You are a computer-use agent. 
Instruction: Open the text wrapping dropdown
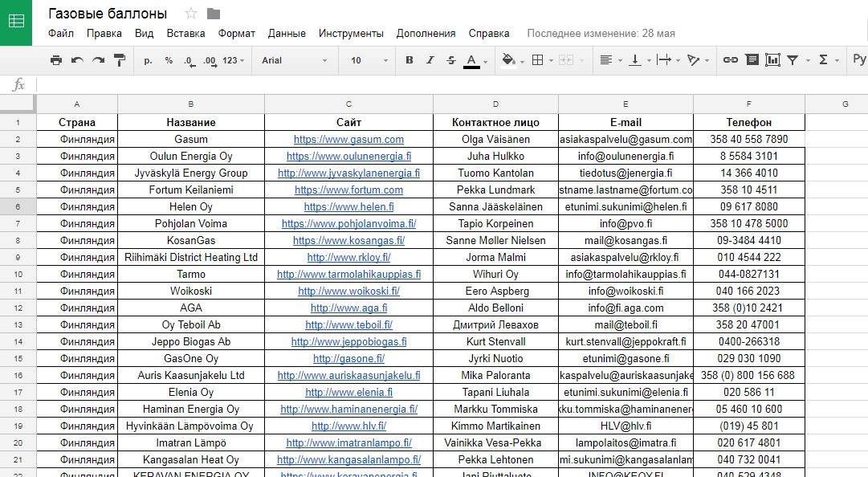pos(668,60)
